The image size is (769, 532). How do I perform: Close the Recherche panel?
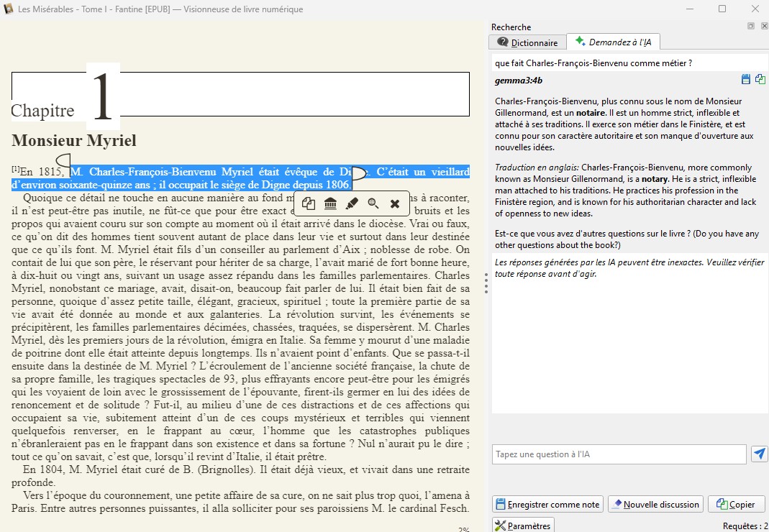pyautogui.click(x=762, y=27)
